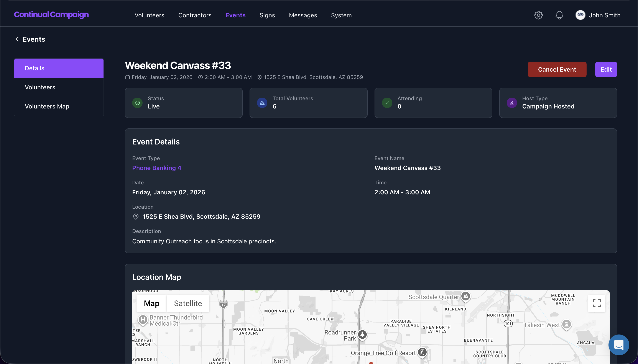The width and height of the screenshot is (638, 364).
Task: Click the red Cancel Event button
Action: tap(557, 69)
